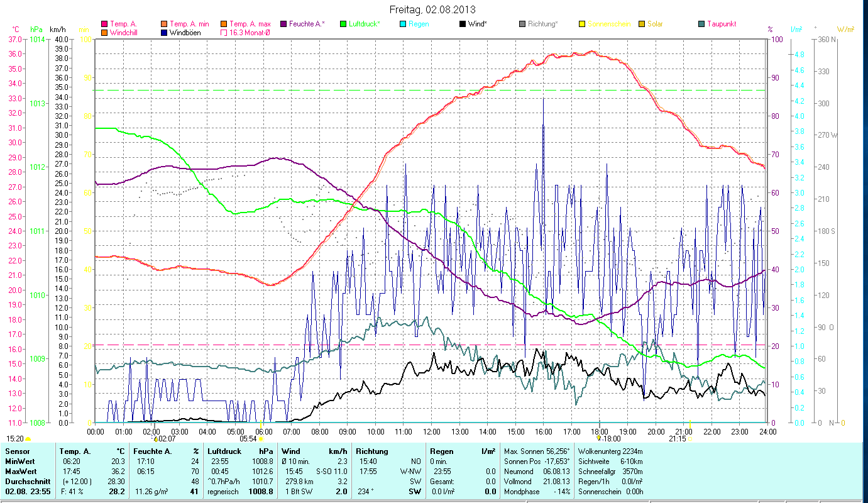Click the 'MaxWert' row label
Image resolution: width=868 pixels, height=503 pixels.
[20, 471]
